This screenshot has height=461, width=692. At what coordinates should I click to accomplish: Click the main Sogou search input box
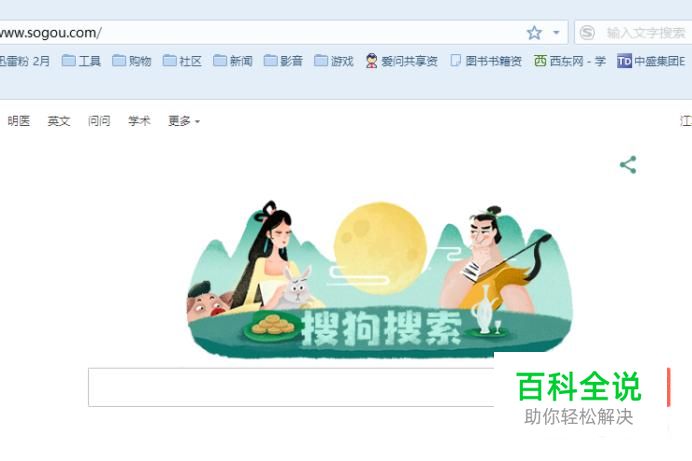point(291,387)
